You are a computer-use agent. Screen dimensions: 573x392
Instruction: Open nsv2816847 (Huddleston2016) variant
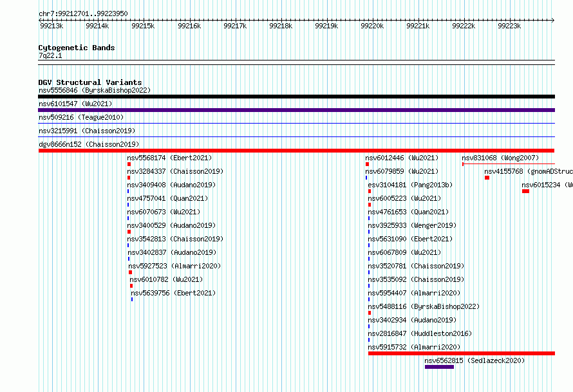click(420, 333)
